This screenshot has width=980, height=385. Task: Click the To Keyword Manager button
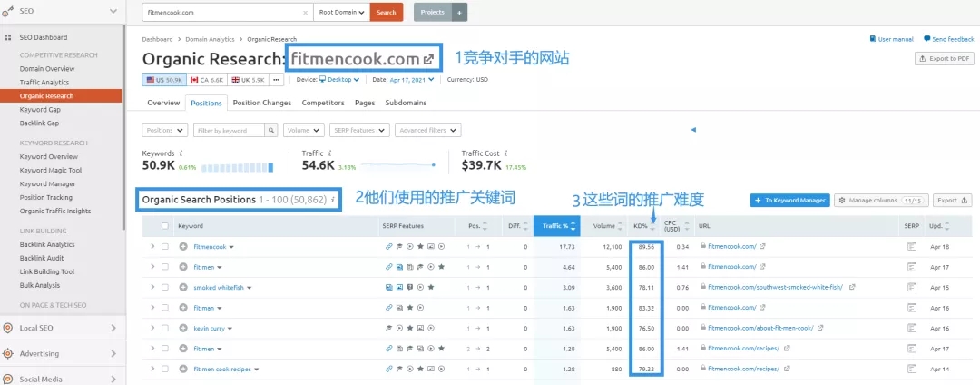[x=789, y=200]
